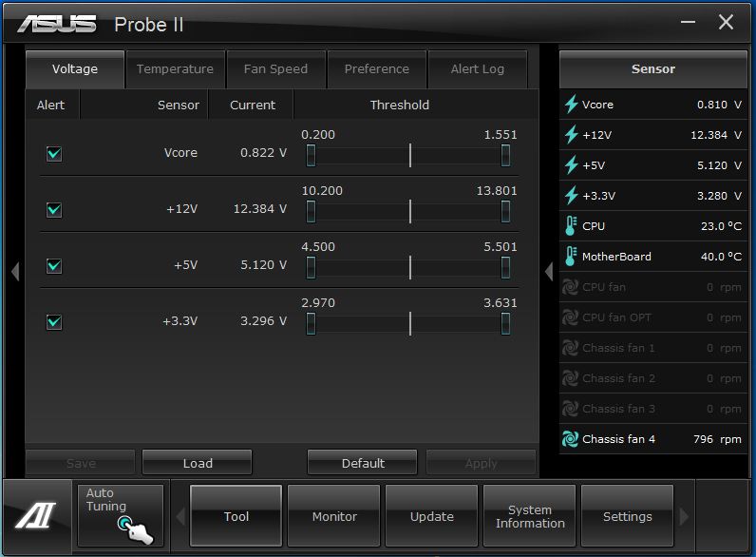Click the 13.801 upper threshold value
The width and height of the screenshot is (756, 557).
[497, 191]
